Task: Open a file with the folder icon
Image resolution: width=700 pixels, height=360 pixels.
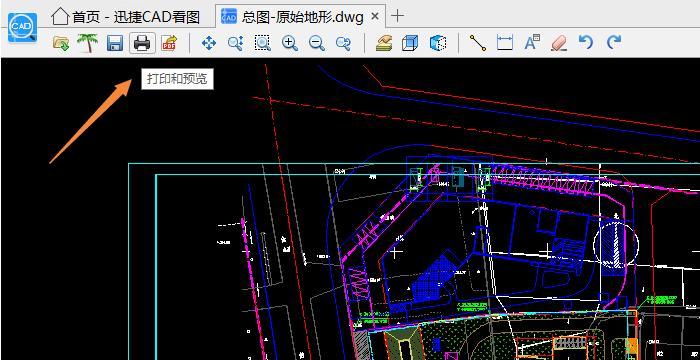Action: pyautogui.click(x=61, y=43)
